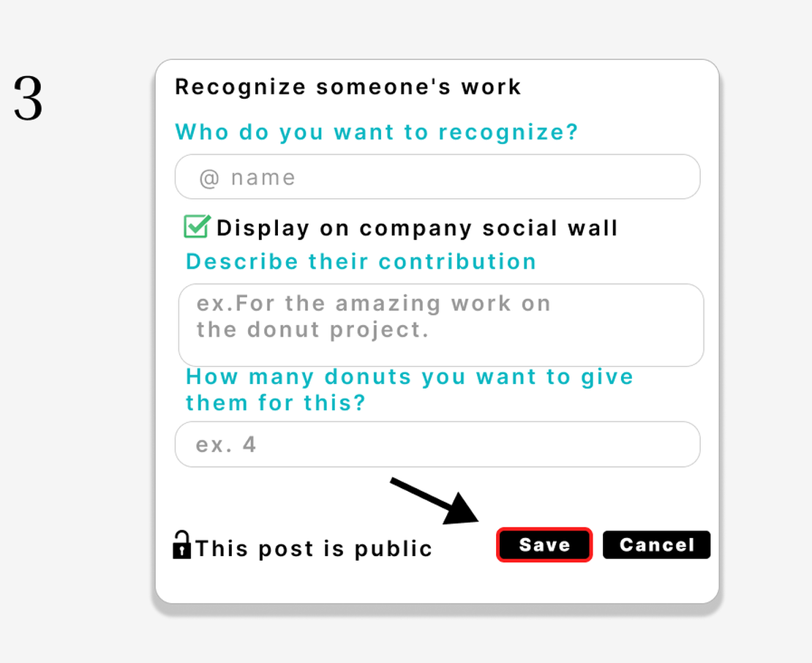This screenshot has height=663, width=812.
Task: Click the 'Recognize someone's work' title
Action: click(347, 86)
